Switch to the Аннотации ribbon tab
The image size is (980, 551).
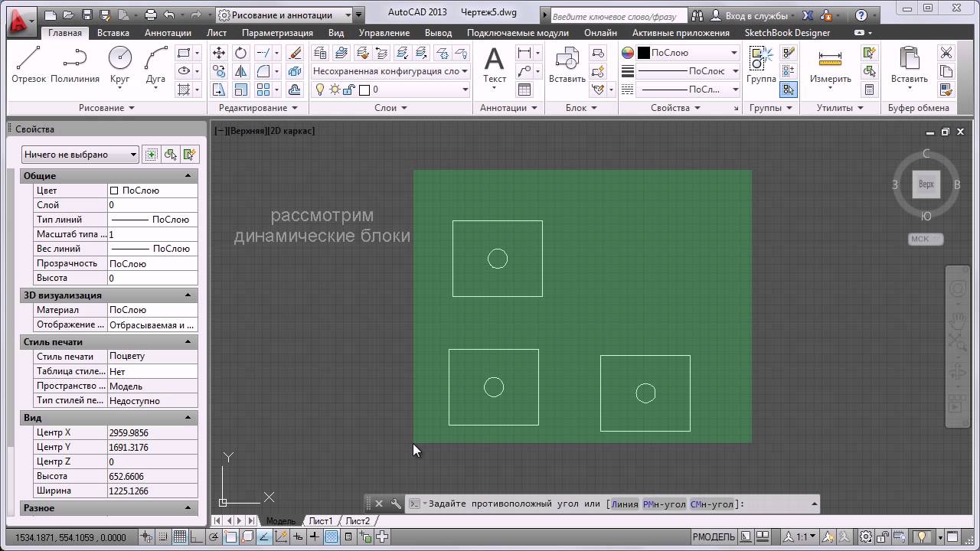click(x=168, y=33)
